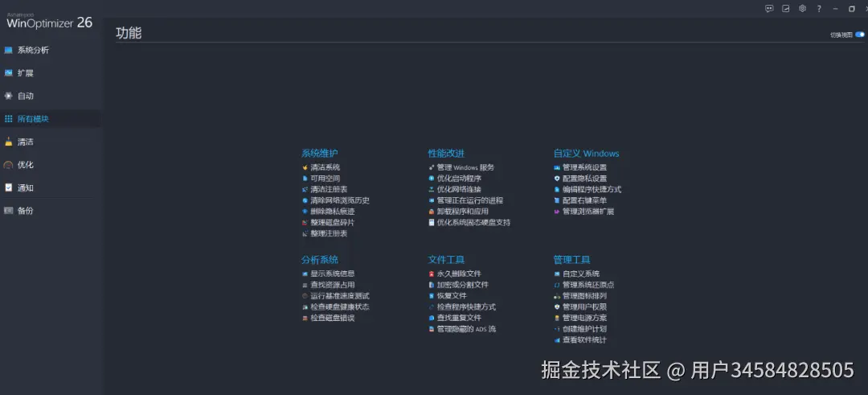The image size is (868, 395).
Task: Open help question mark in title bar
Action: pos(819,9)
